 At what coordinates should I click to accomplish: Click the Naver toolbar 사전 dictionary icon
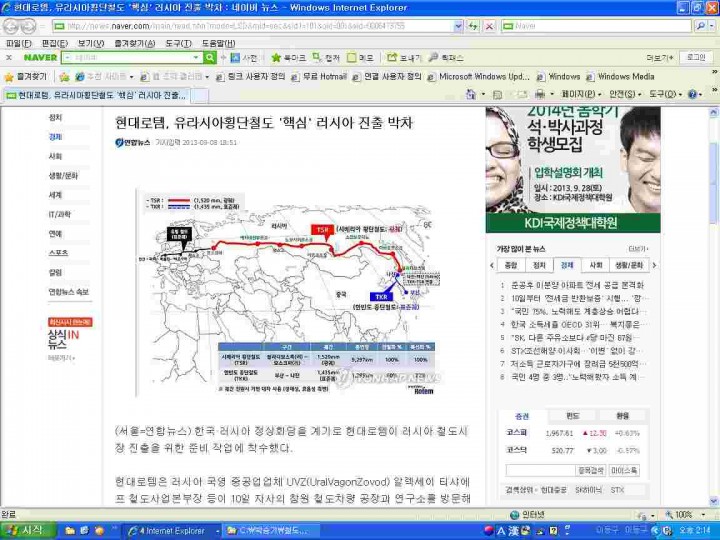[x=244, y=58]
